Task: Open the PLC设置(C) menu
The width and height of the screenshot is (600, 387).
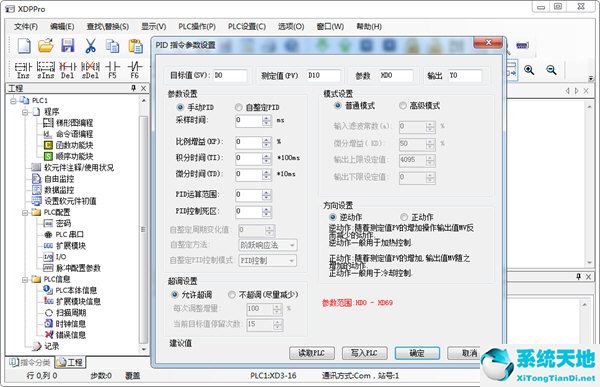Action: [x=247, y=26]
